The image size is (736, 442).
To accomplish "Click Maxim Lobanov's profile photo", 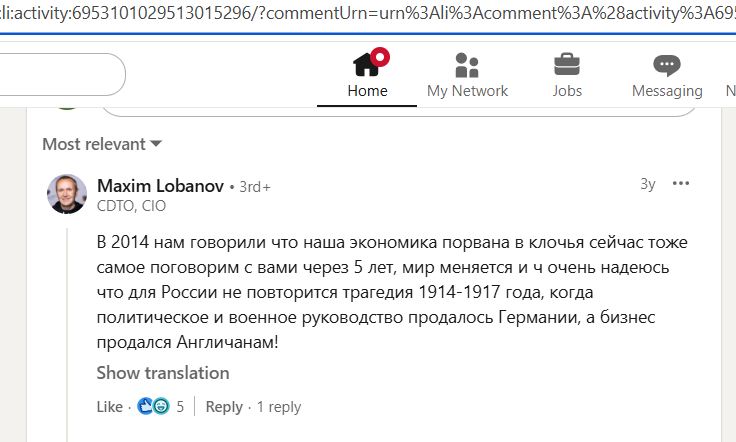I will 67,194.
